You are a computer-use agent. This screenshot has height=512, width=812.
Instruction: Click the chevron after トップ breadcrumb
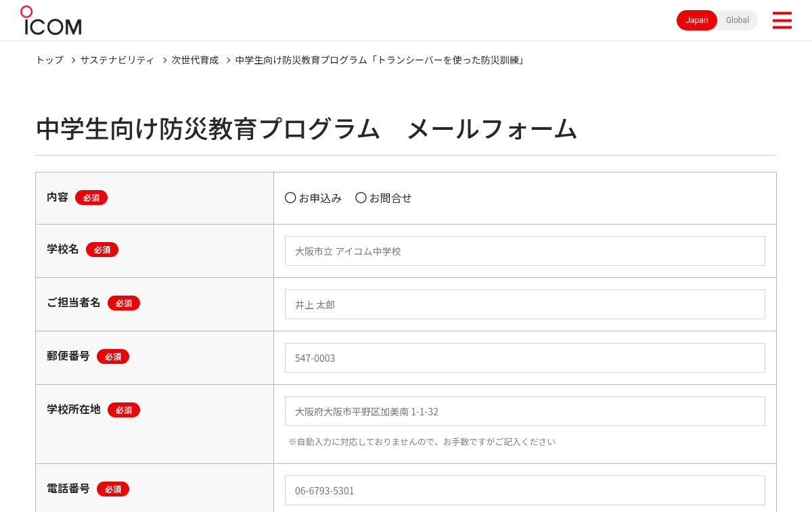click(x=73, y=60)
